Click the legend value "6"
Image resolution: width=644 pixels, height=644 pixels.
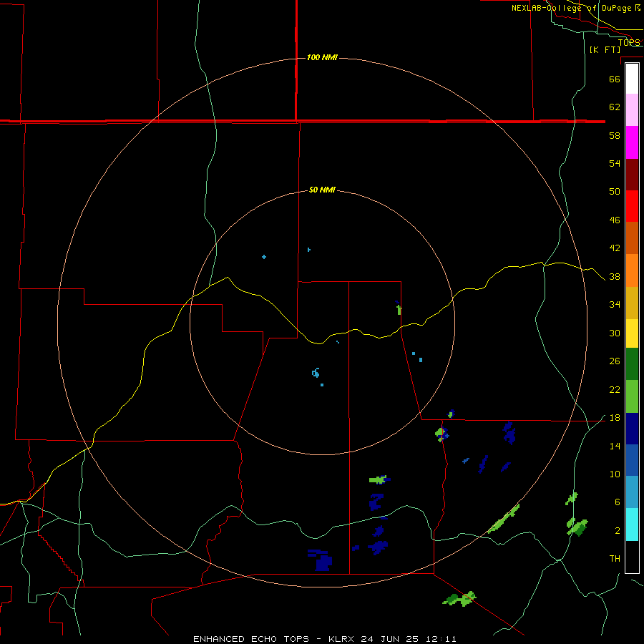[617, 502]
